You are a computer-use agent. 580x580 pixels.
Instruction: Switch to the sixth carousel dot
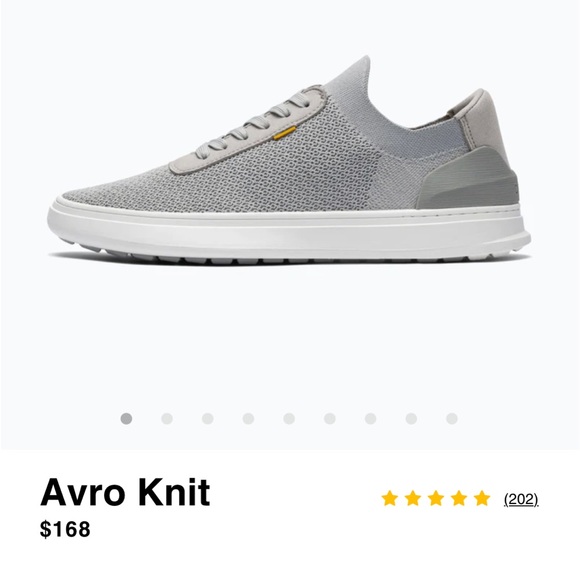tap(330, 419)
